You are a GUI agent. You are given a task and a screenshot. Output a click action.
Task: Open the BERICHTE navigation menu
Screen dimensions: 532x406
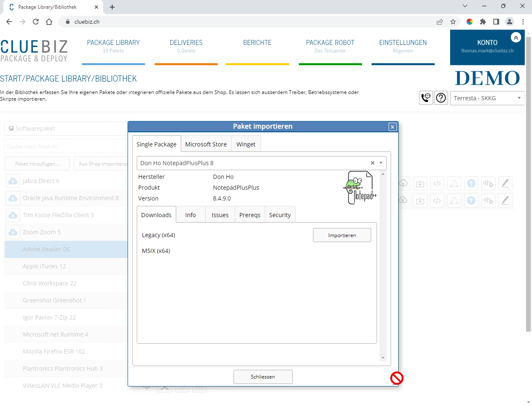coord(257,46)
